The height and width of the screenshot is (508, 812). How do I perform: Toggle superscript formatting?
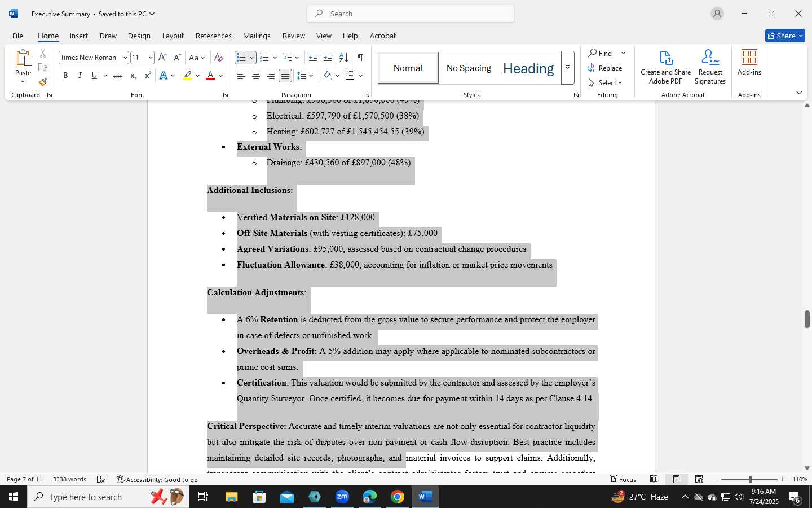point(148,76)
